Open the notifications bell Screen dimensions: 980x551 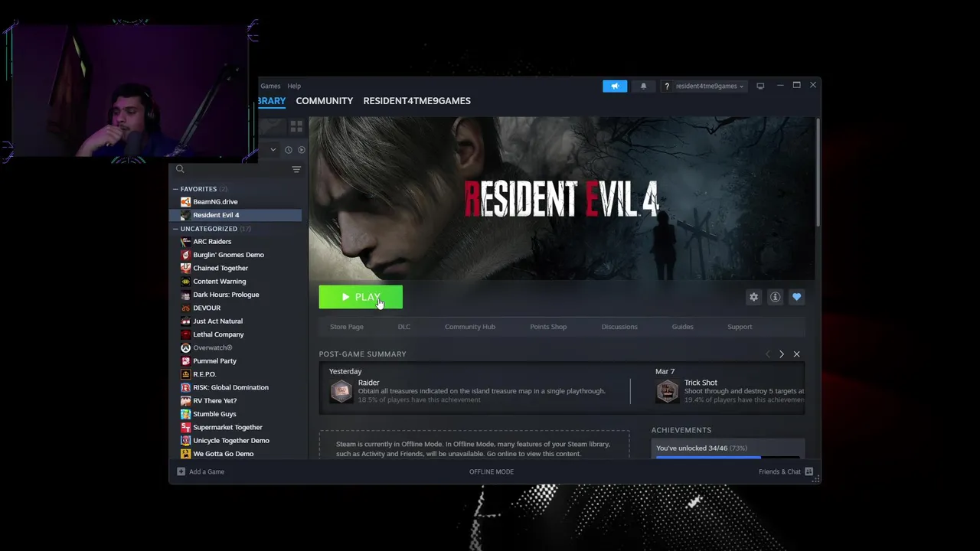[x=643, y=86]
